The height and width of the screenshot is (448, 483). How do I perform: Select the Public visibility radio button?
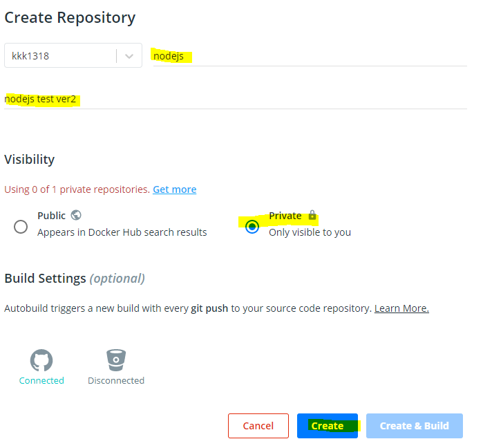(21, 227)
